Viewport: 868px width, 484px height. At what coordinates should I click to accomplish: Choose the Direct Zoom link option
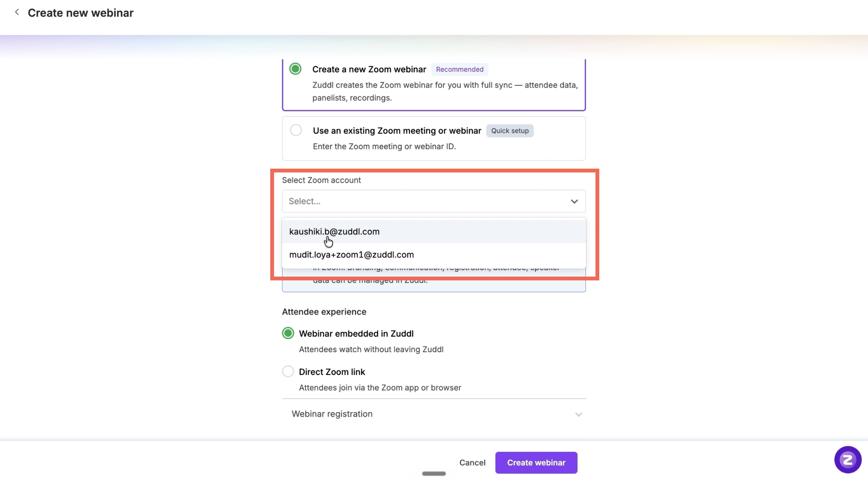click(x=288, y=371)
